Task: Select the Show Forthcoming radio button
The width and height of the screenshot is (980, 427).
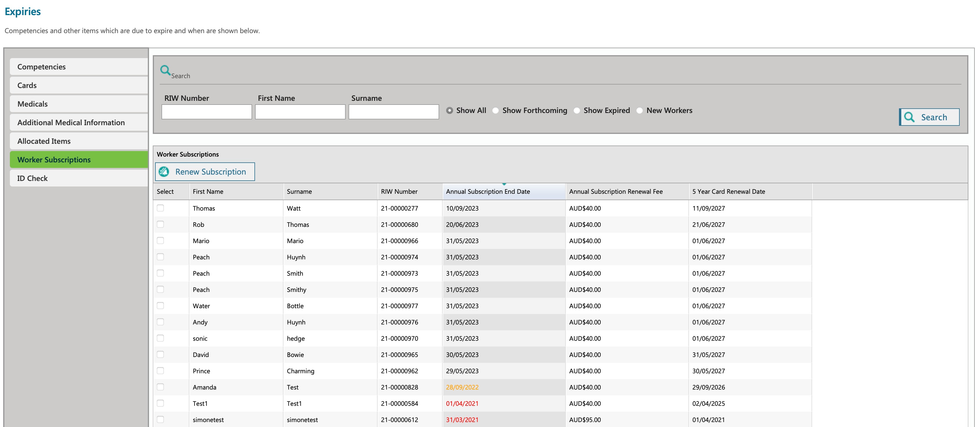Action: tap(496, 110)
